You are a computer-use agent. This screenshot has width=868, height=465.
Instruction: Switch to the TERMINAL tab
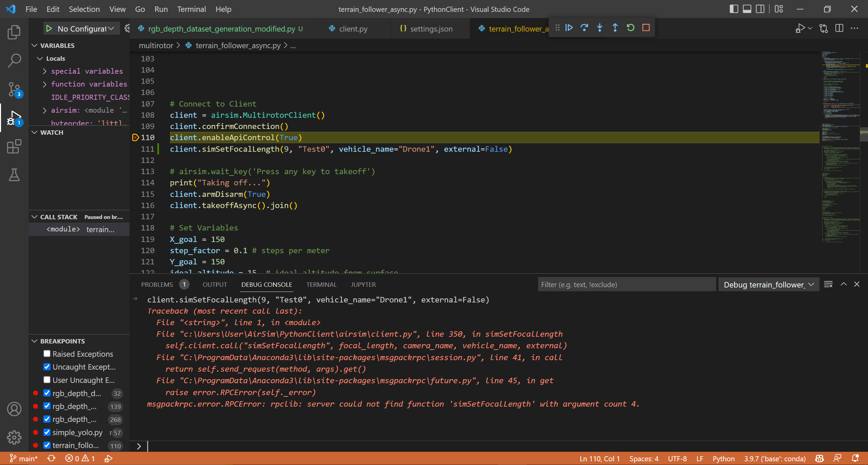pos(321,284)
